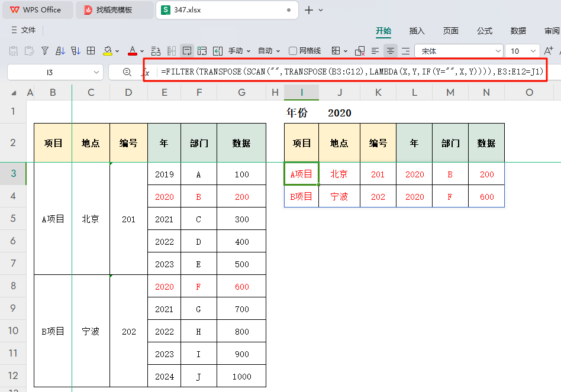The height and width of the screenshot is (392, 561).
Task: Click the cell with 2024 in column E
Action: point(165,376)
